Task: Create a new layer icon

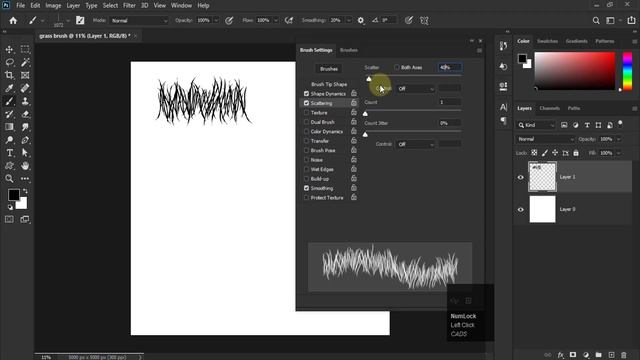Action: pyautogui.click(x=611, y=355)
